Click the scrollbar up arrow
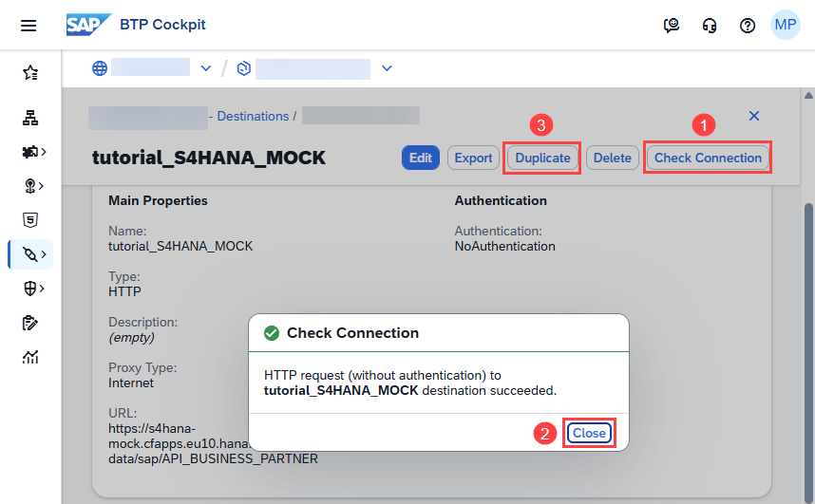Image resolution: width=815 pixels, height=504 pixels. (x=808, y=95)
